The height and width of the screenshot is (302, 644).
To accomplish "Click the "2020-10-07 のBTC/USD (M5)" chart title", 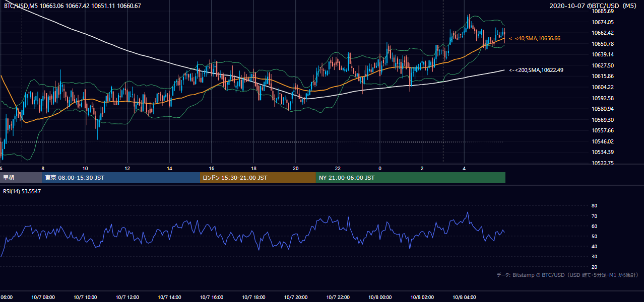I will 594,6.
